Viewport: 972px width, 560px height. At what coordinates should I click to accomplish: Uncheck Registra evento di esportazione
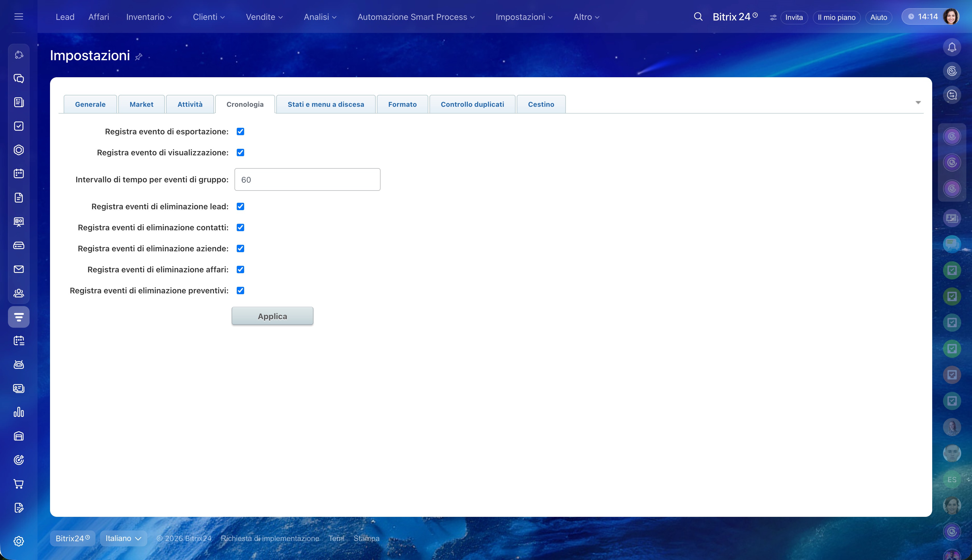pyautogui.click(x=240, y=131)
